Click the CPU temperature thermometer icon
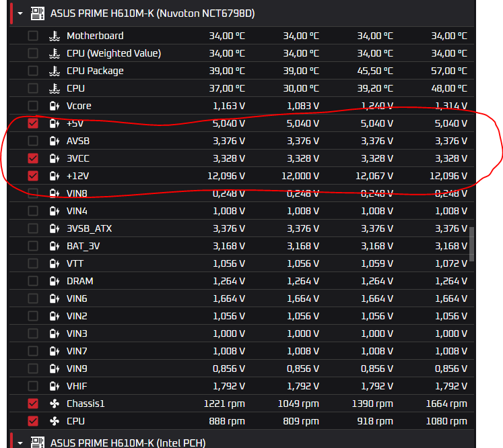503x448 pixels. (x=55, y=88)
